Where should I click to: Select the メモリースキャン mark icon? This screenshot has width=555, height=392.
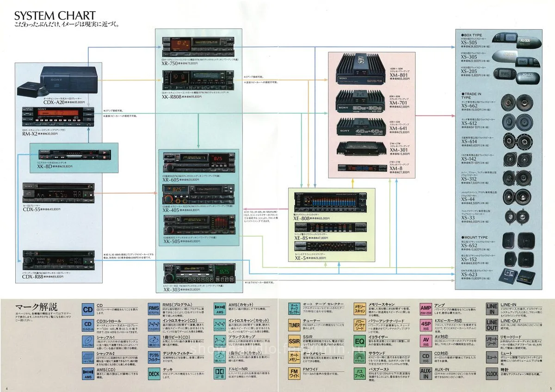pyautogui.click(x=360, y=309)
